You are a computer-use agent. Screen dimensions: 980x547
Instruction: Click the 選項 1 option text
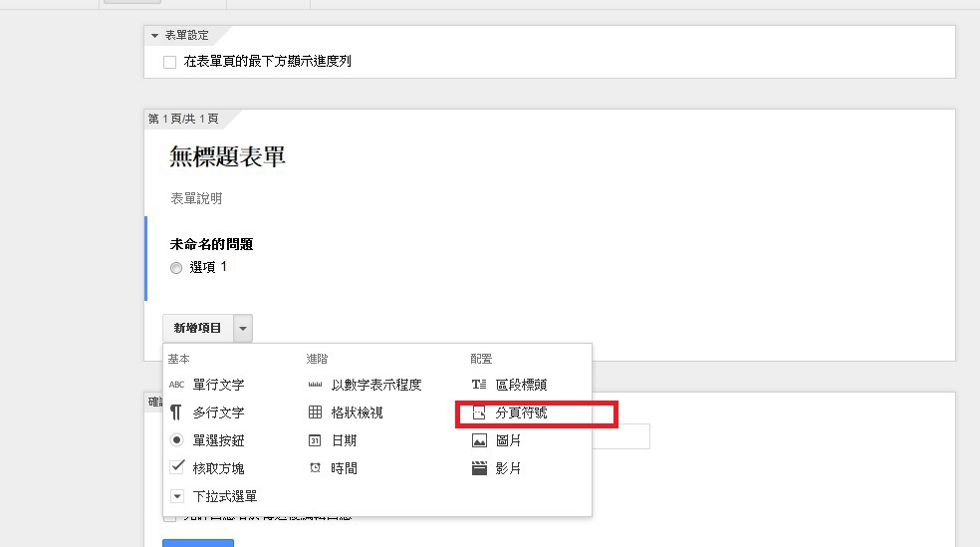[x=208, y=267]
